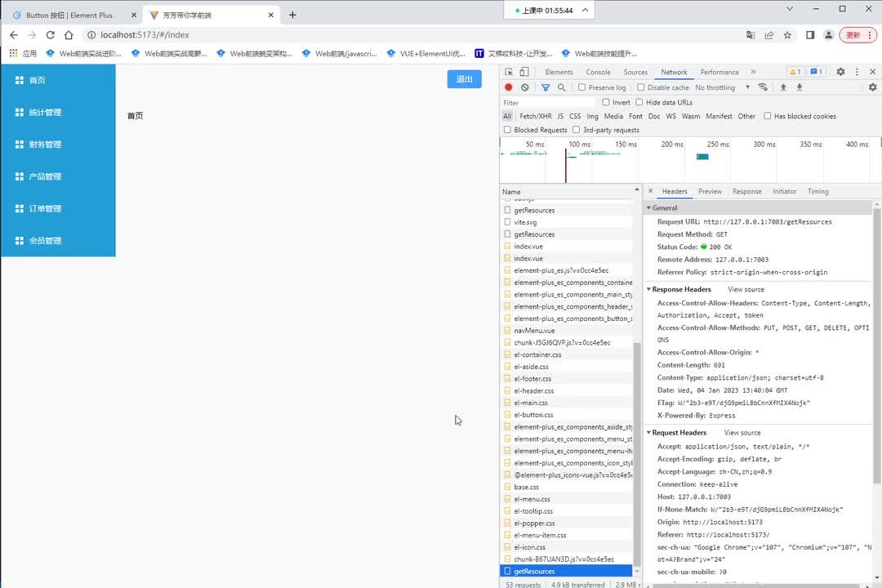
Task: Collapse the Response Headers section
Action: pos(648,289)
